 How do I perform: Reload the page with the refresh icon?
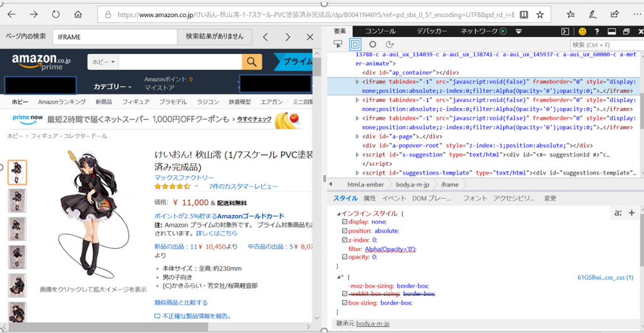(56, 14)
